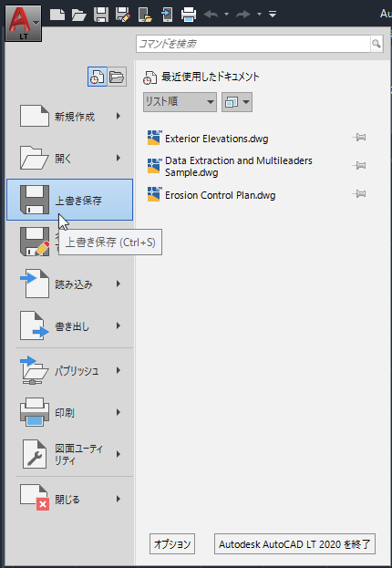Pin Data Extraction and Multileaders Sample.dwg

pos(359,166)
